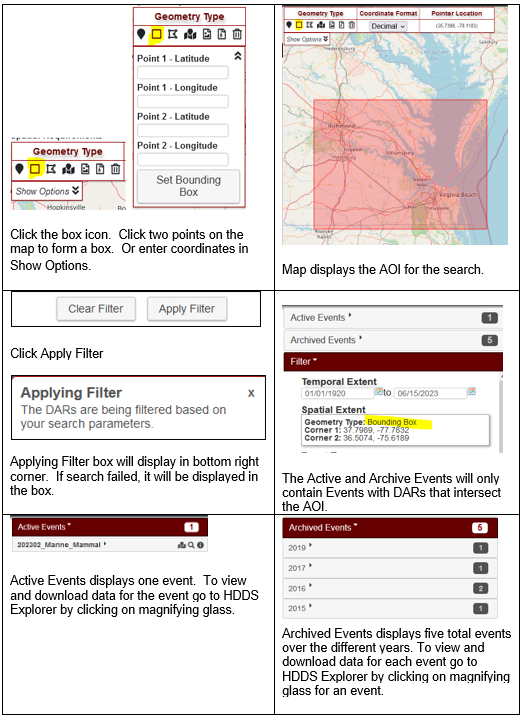
Task: Open the Decimal coordinate format dropdown
Action: click(388, 26)
